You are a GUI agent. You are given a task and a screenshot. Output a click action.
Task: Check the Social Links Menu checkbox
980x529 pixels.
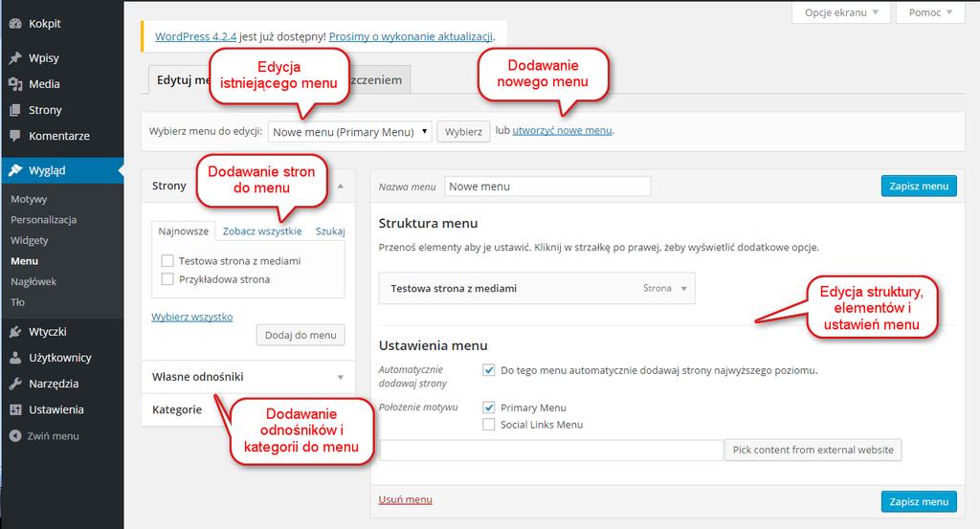coord(489,425)
